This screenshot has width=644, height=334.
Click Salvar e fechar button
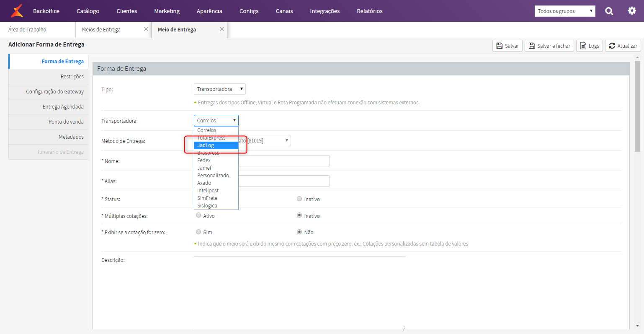pos(549,46)
